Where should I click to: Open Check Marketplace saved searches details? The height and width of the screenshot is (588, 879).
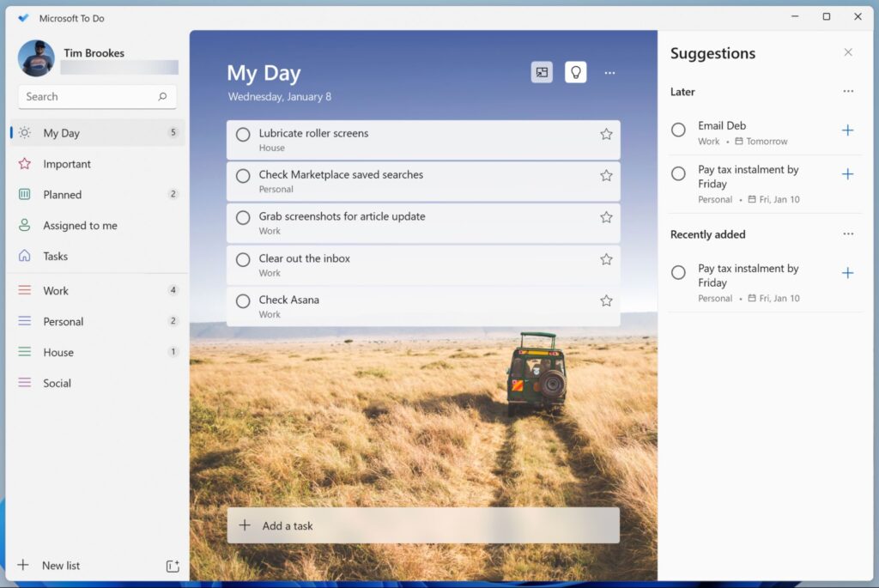(423, 181)
